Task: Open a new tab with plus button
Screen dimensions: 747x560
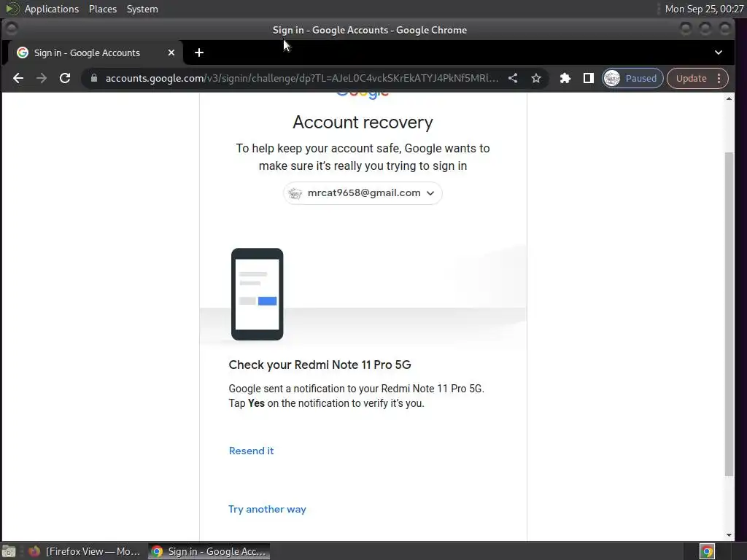Action: tap(199, 52)
